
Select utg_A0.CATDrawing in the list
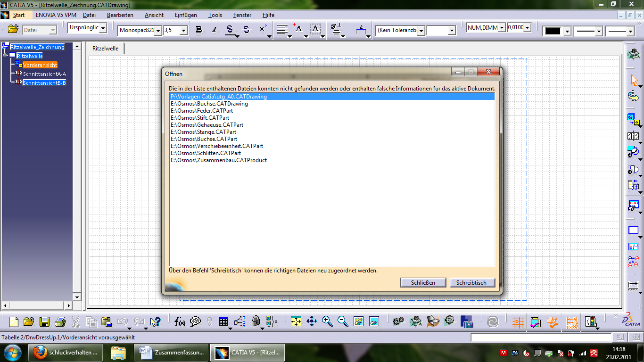point(332,97)
